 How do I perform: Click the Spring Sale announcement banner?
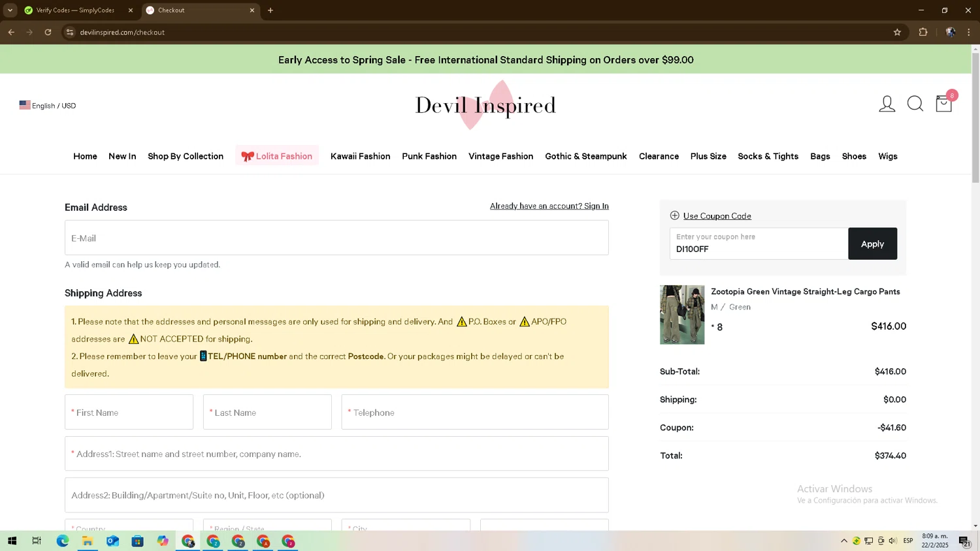(485, 59)
